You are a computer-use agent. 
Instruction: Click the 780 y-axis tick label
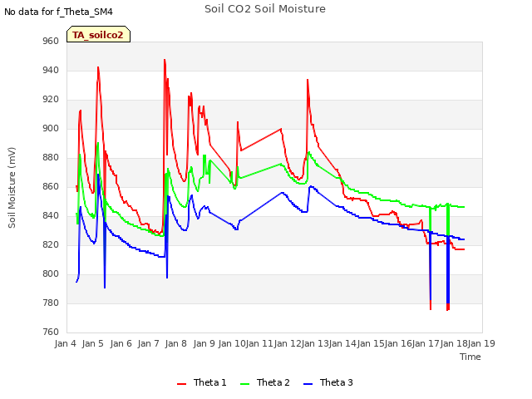pos(51,303)
